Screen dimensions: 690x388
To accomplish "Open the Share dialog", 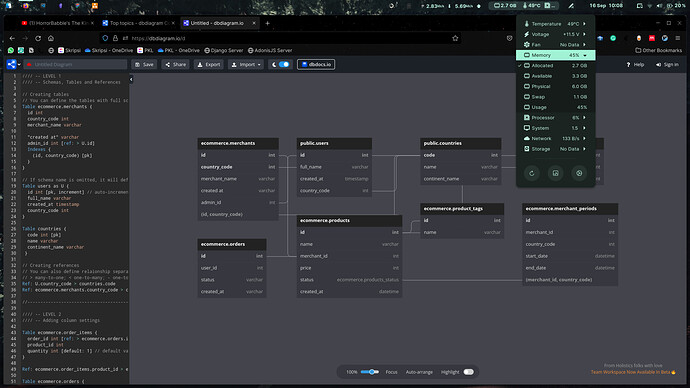I will [175, 64].
